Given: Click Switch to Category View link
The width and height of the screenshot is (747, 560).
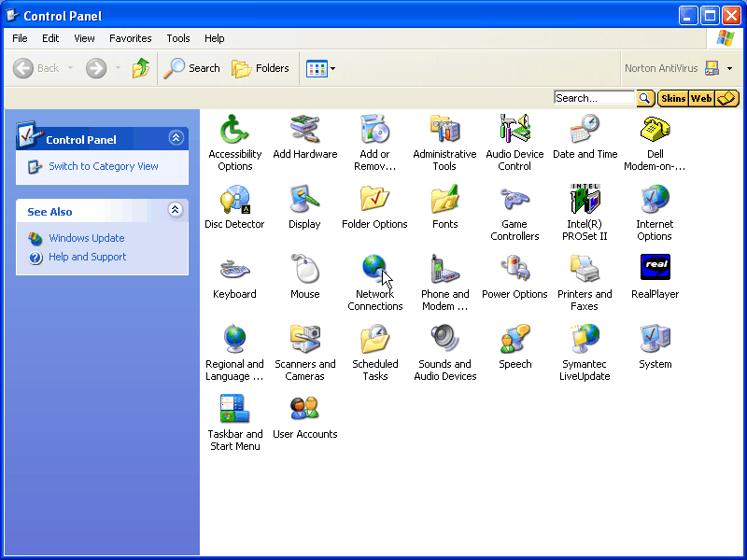Looking at the screenshot, I should tap(104, 166).
